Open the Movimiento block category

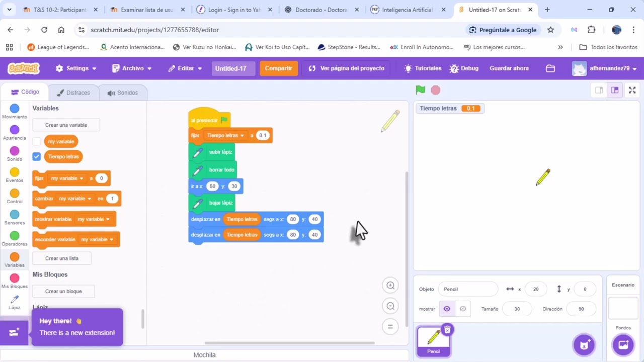pos(15,112)
